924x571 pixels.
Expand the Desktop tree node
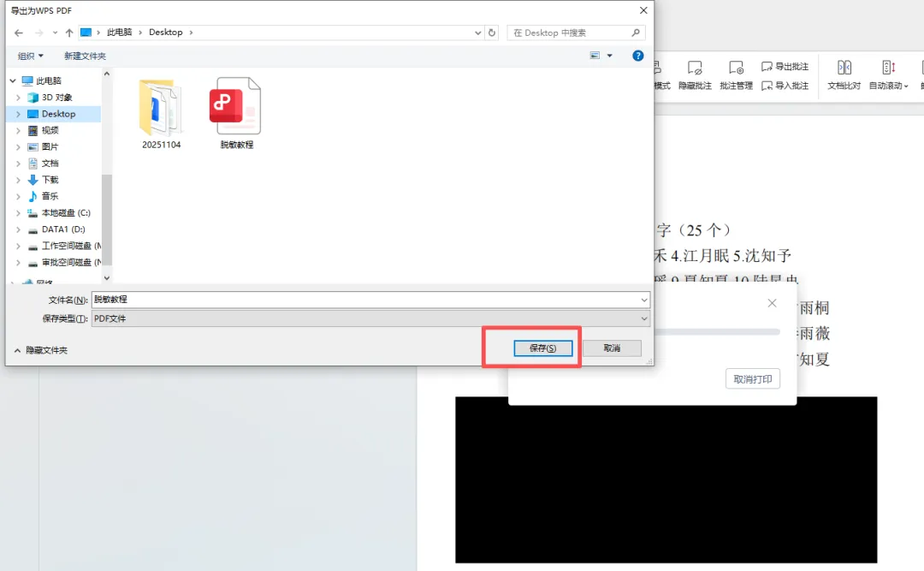(x=18, y=114)
